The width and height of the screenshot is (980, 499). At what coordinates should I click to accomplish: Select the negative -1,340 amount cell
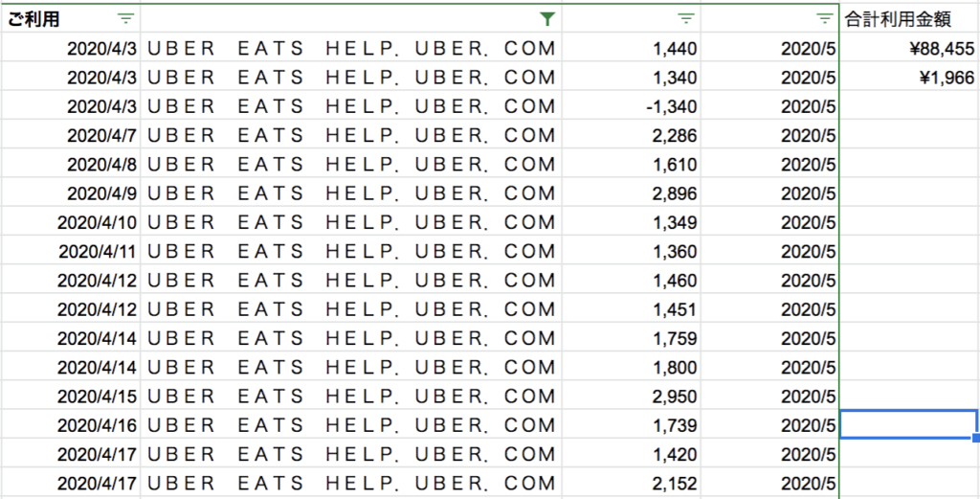click(671, 106)
